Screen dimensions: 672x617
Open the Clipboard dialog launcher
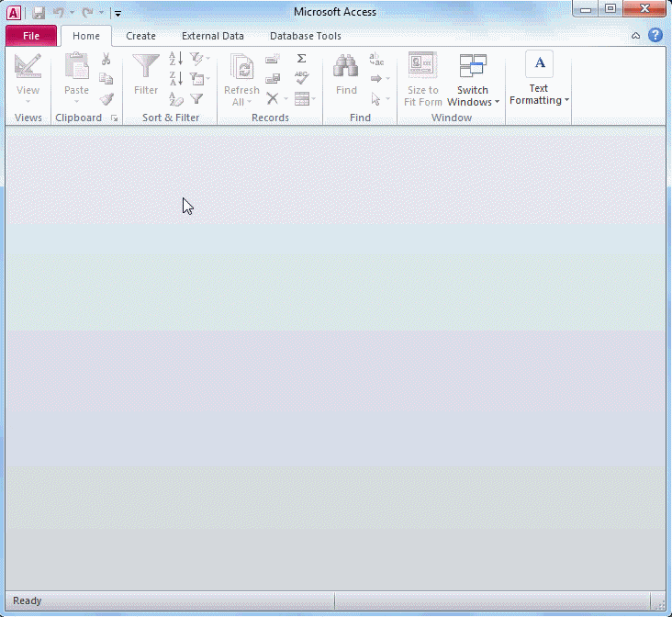pyautogui.click(x=115, y=118)
